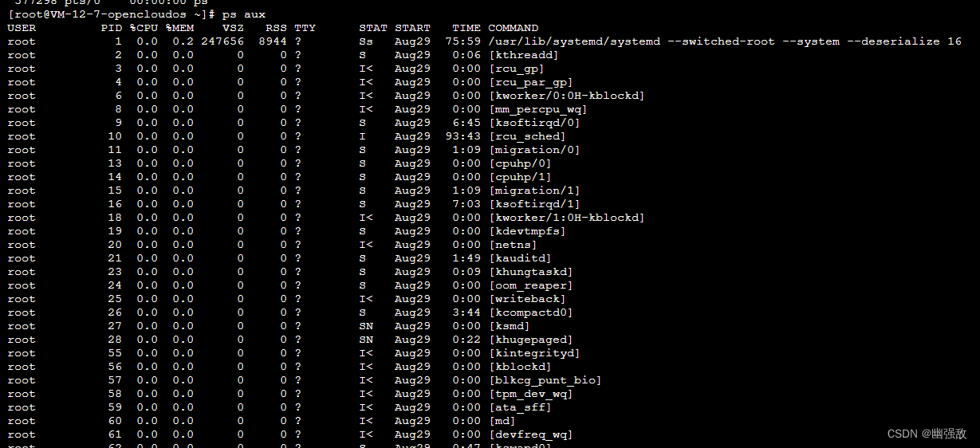Select the STAT column header
This screenshot has height=448, width=980.
(x=373, y=28)
